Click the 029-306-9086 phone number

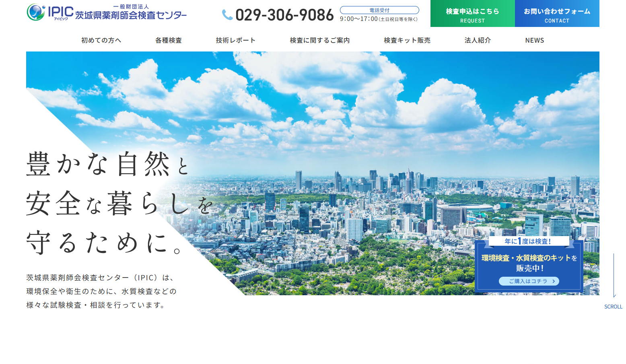tap(284, 15)
